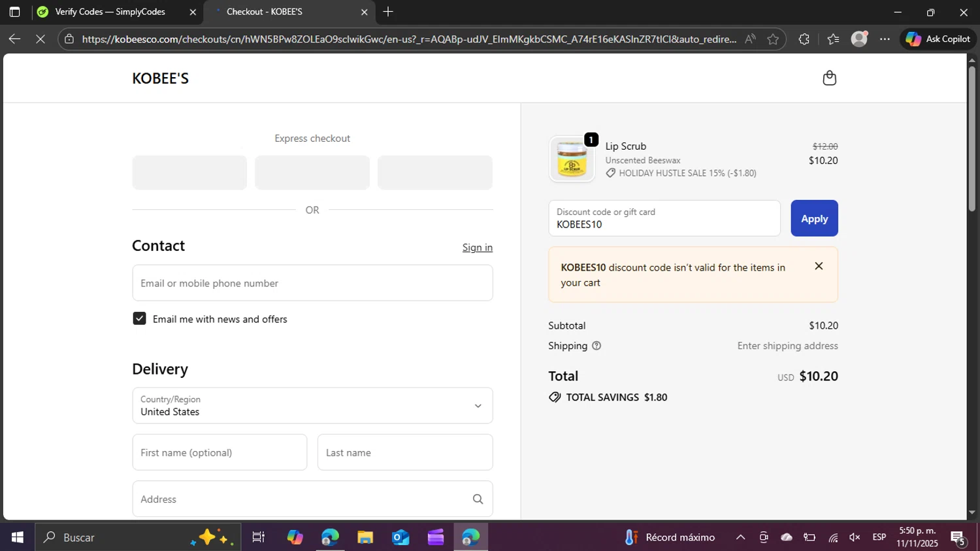Open the Copilot taskbar app
This screenshot has height=551, width=980.
coord(295,537)
